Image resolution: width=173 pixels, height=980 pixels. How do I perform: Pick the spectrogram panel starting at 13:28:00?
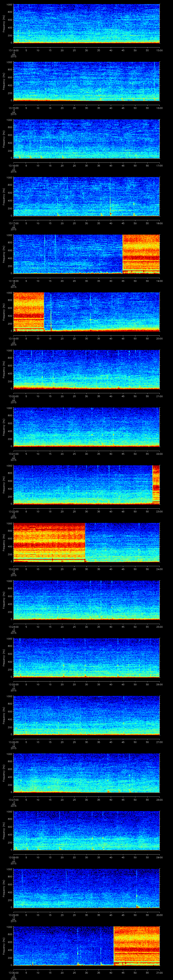87,831
